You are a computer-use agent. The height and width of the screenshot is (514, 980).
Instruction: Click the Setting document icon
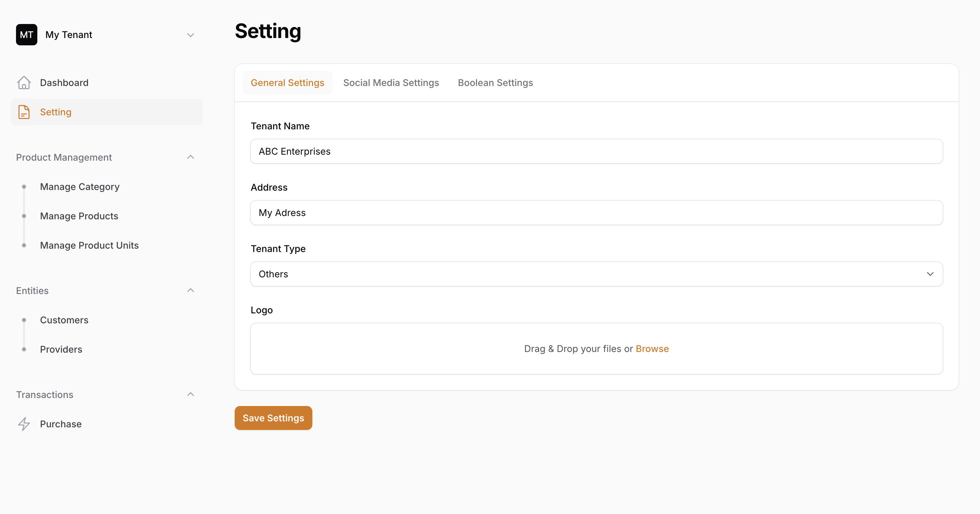24,112
